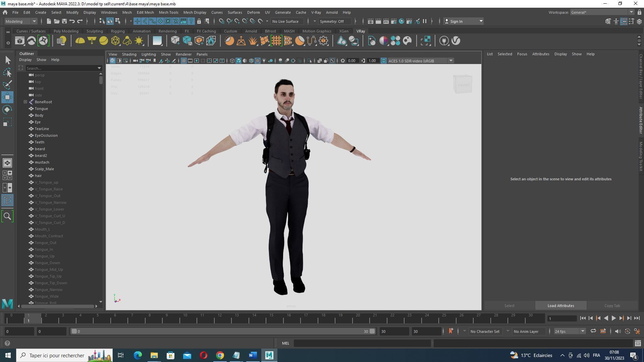Open the viewport Shading menu
644x362 pixels.
point(129,54)
